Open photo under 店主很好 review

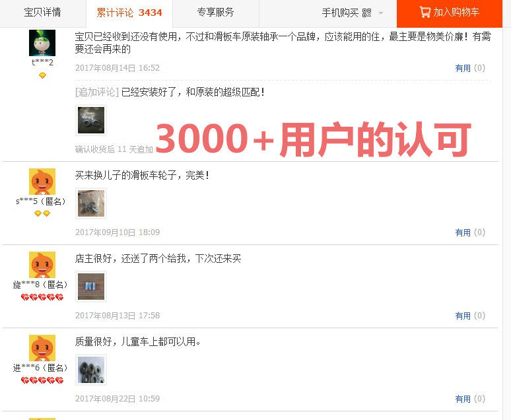click(x=91, y=287)
